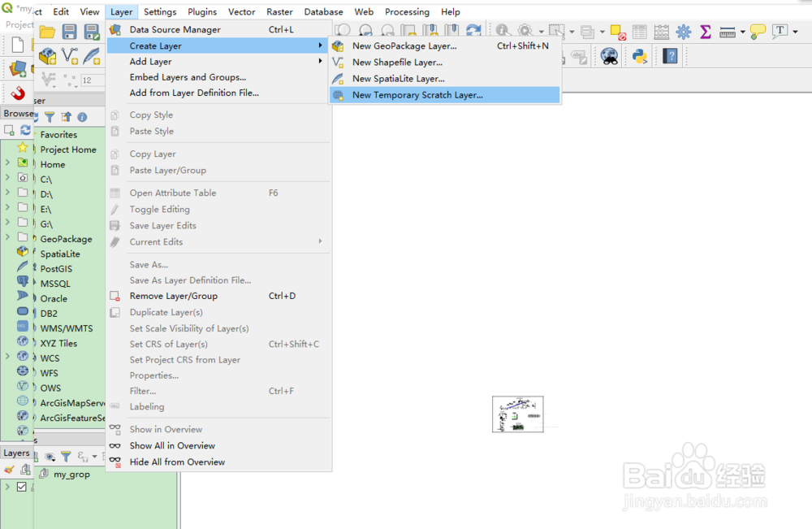Select the Measure ruler tool
812x529 pixels.
pyautogui.click(x=728, y=33)
